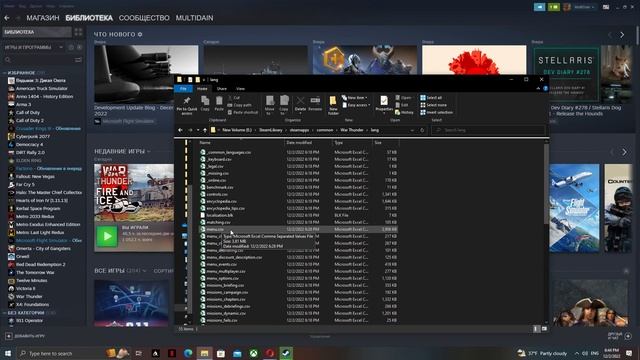Open File Explorer taskbar icon
The image size is (640, 360).
204,353
